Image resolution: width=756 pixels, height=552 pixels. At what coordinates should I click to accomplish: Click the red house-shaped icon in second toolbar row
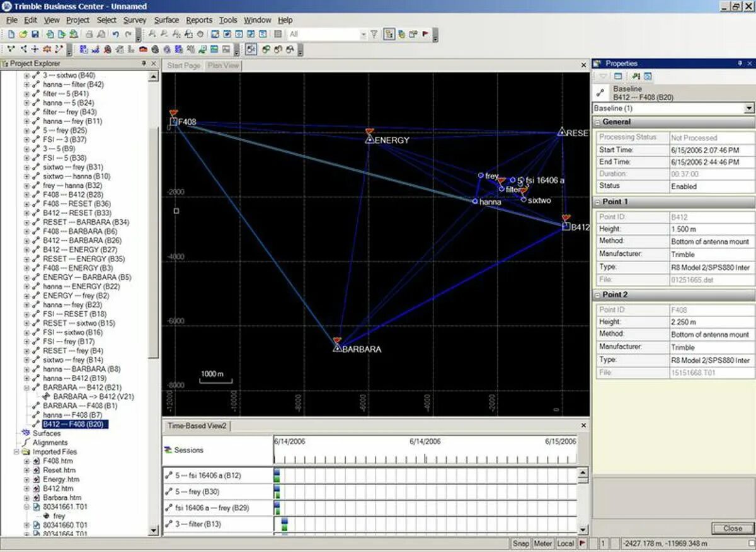[x=143, y=49]
